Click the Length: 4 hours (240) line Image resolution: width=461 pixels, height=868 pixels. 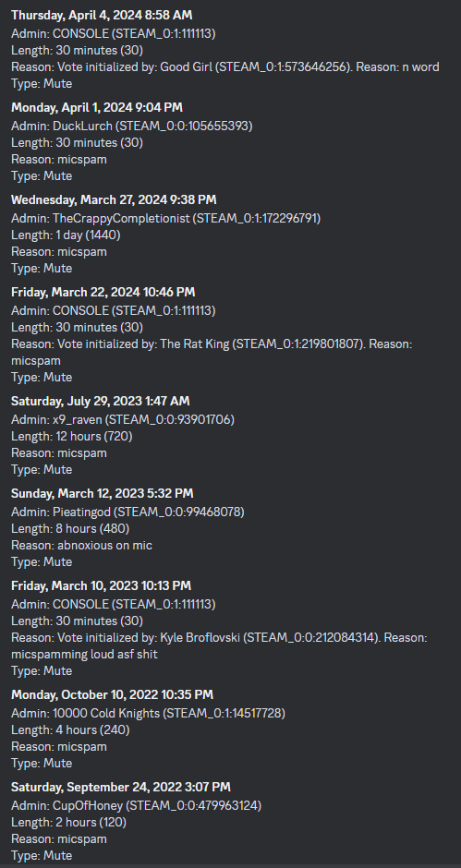pyautogui.click(x=70, y=730)
